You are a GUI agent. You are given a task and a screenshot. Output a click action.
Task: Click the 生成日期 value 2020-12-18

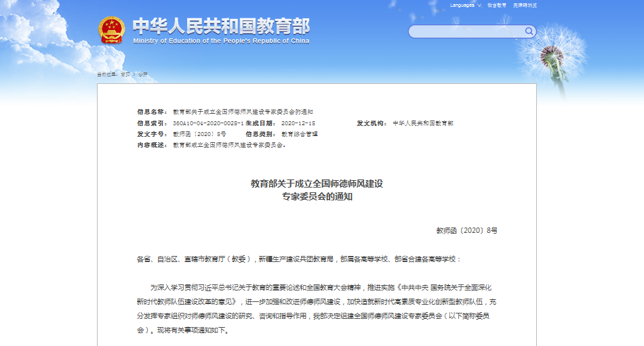298,123
